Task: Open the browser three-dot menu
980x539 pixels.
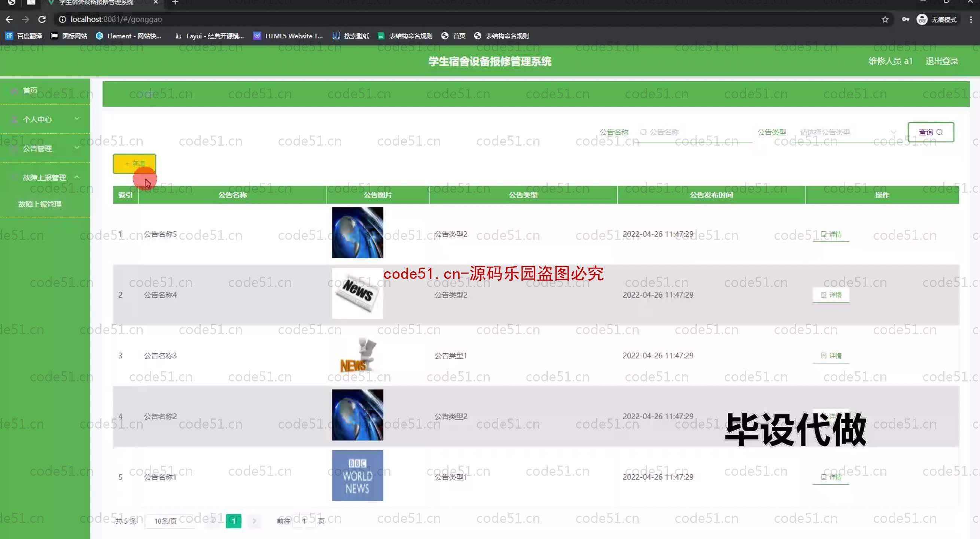Action: coord(971,19)
